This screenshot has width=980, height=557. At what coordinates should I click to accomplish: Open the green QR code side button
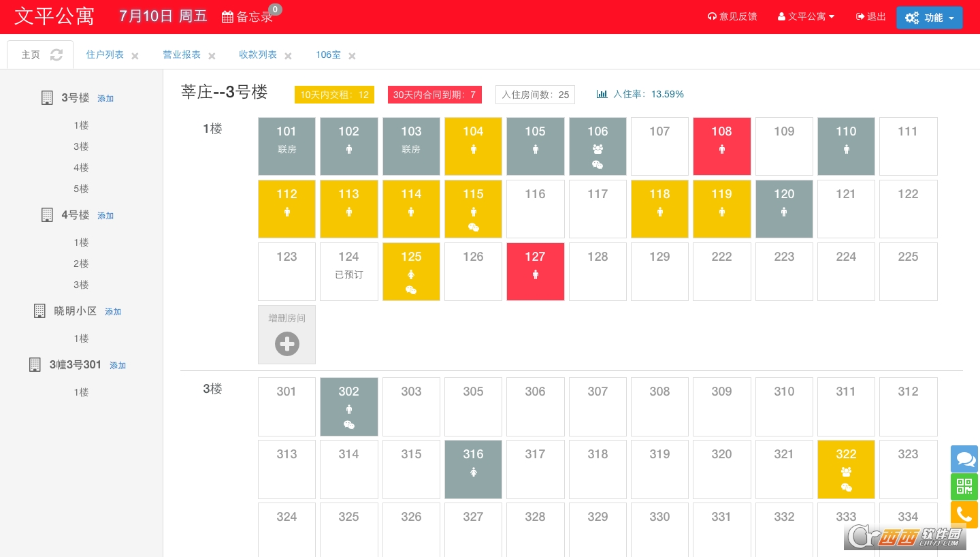(x=964, y=487)
